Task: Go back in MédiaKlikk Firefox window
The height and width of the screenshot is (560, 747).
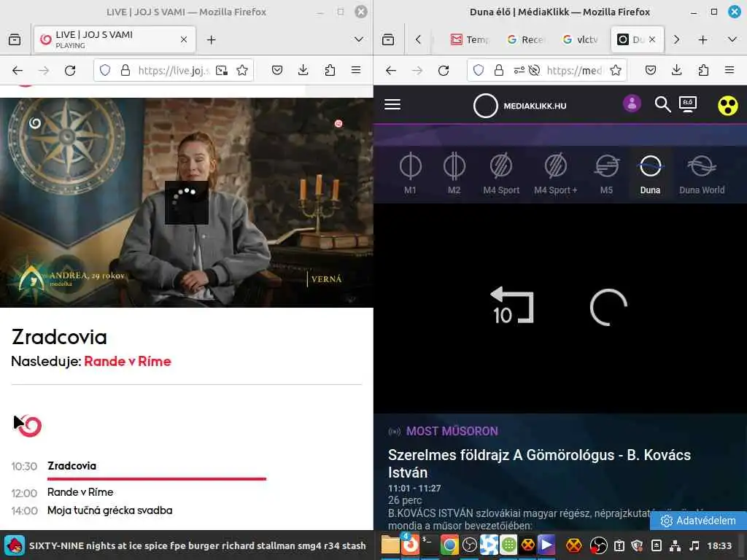Action: [x=391, y=71]
